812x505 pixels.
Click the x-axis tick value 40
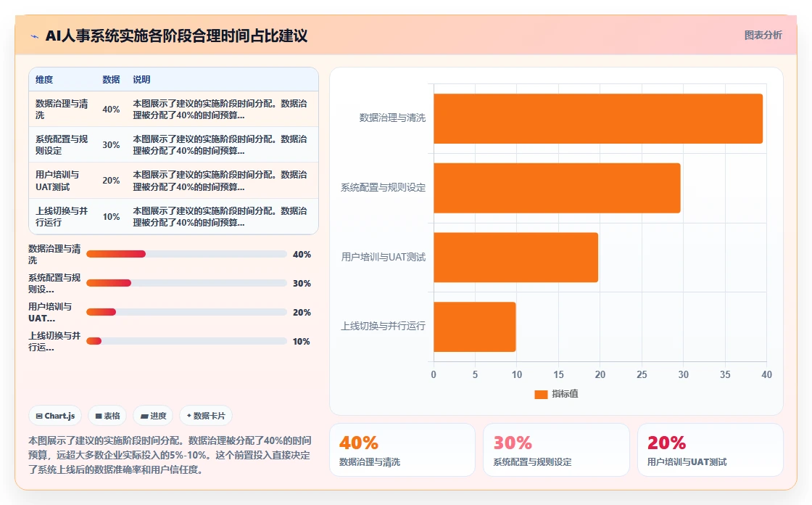[766, 374]
